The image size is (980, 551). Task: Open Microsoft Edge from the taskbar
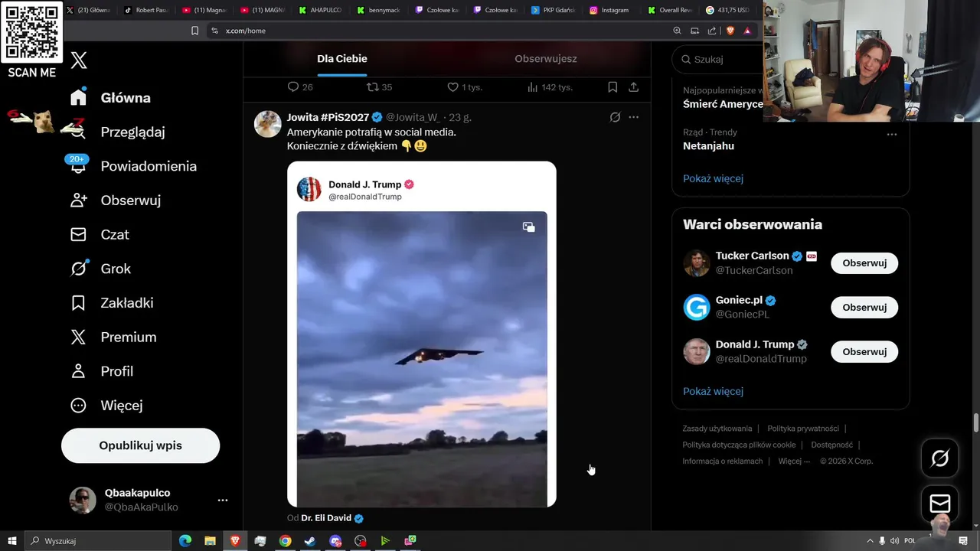coord(185,541)
